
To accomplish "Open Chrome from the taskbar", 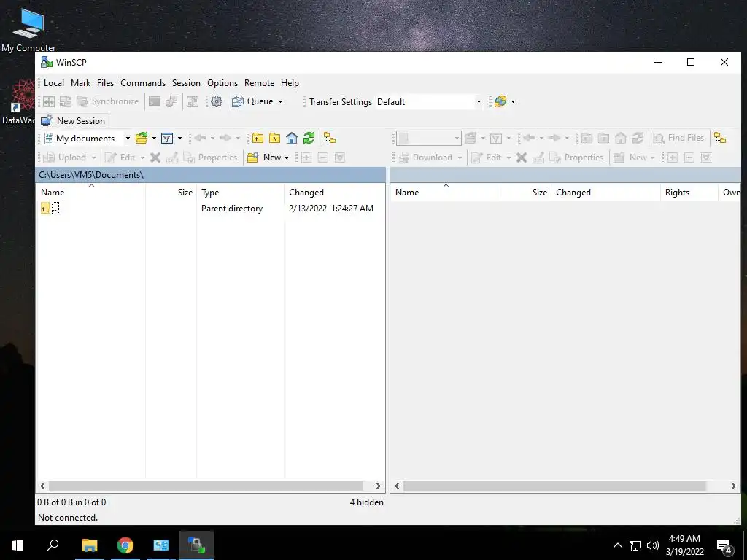I will coord(125,545).
